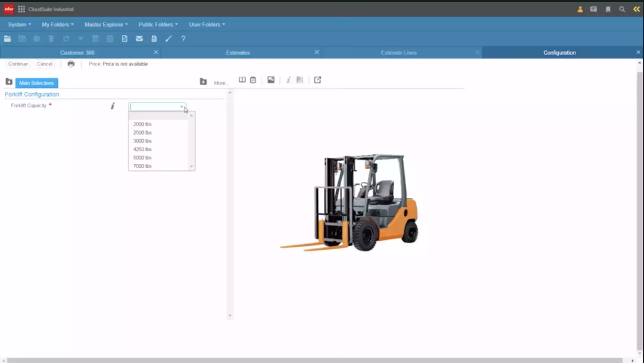Click the open folder icon in the toolbar
644x363 pixels.
coord(7,39)
